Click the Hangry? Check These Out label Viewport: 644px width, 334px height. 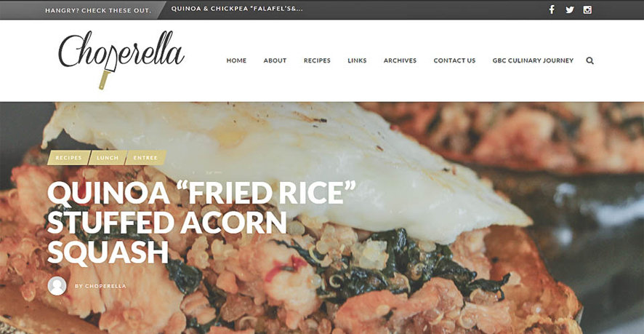tap(98, 10)
